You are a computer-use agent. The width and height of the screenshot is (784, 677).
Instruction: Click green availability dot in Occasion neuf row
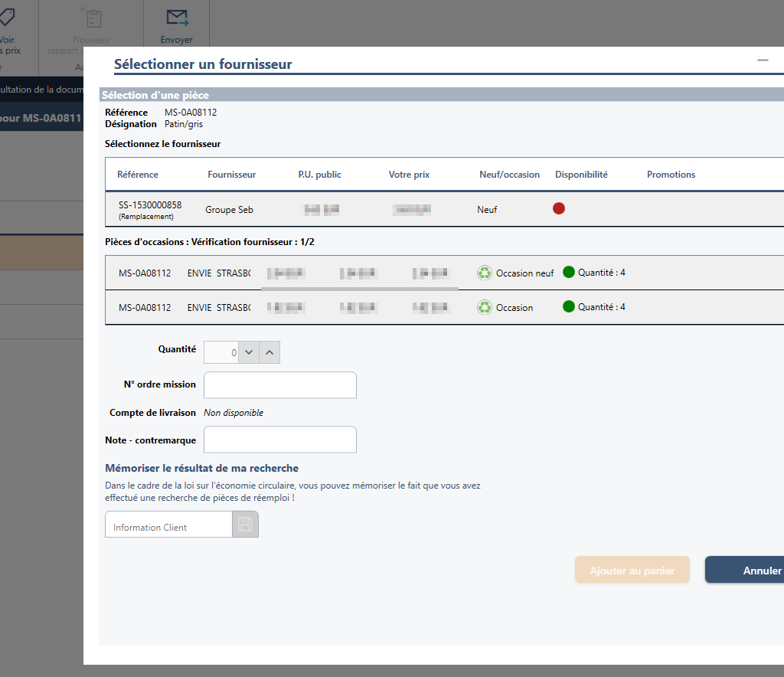(568, 272)
